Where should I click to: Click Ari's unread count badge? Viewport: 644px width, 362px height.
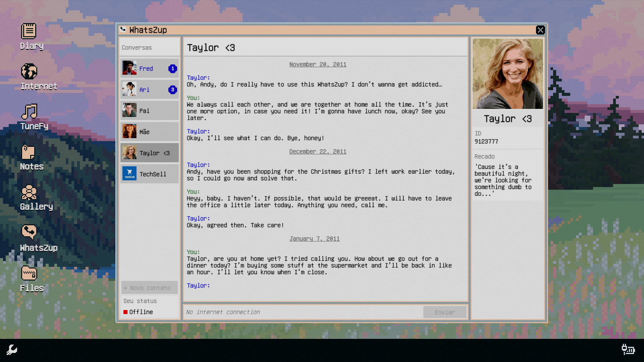click(x=173, y=89)
